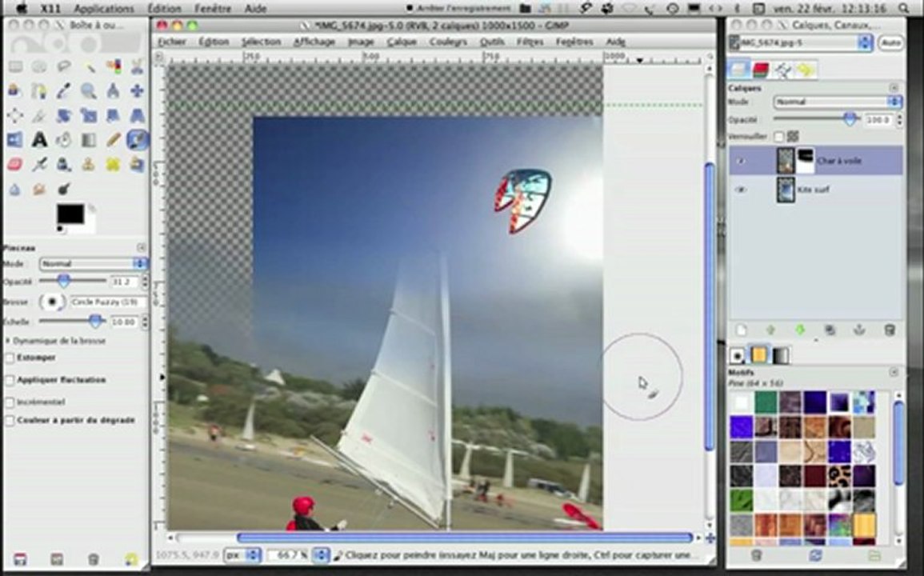Screen dimensions: 924x576
Task: Select the Perspective tool
Action: 138,115
